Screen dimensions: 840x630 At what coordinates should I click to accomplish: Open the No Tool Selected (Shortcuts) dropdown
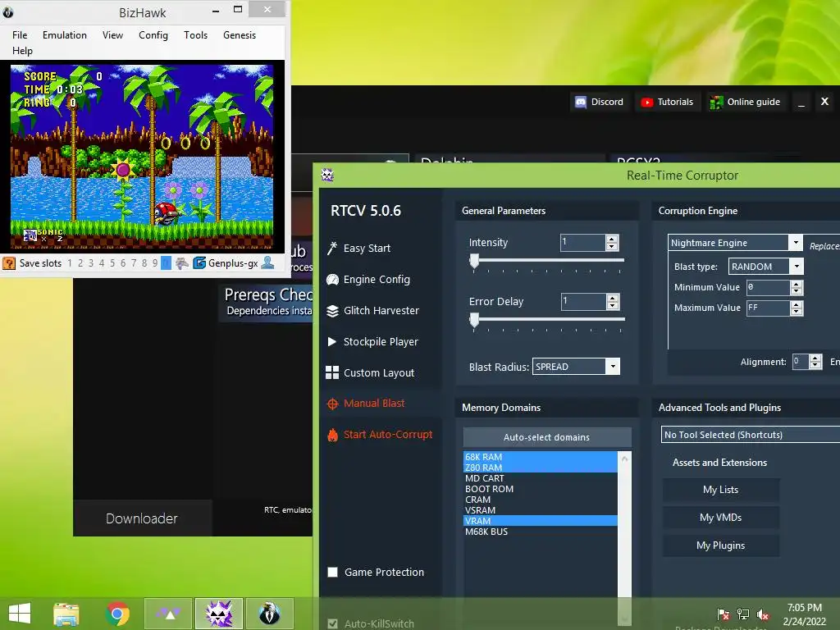751,435
